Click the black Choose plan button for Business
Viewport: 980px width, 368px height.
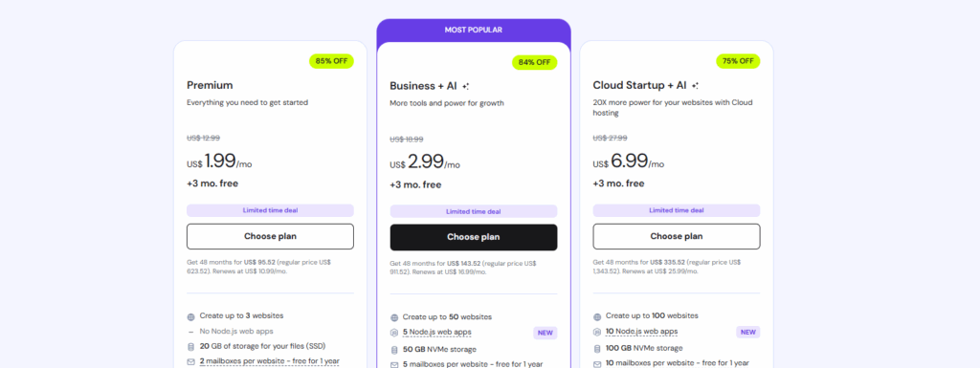point(473,237)
